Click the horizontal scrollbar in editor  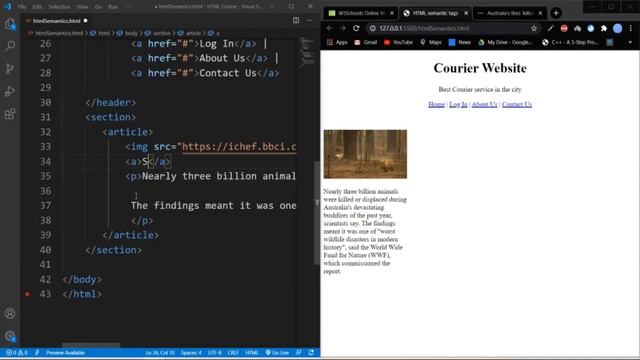tap(91, 345)
